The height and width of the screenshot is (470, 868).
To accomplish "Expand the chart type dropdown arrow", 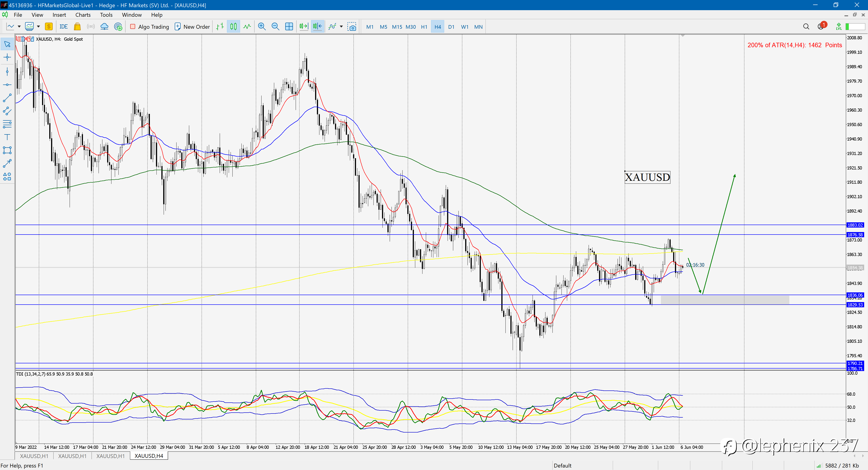I will [19, 27].
